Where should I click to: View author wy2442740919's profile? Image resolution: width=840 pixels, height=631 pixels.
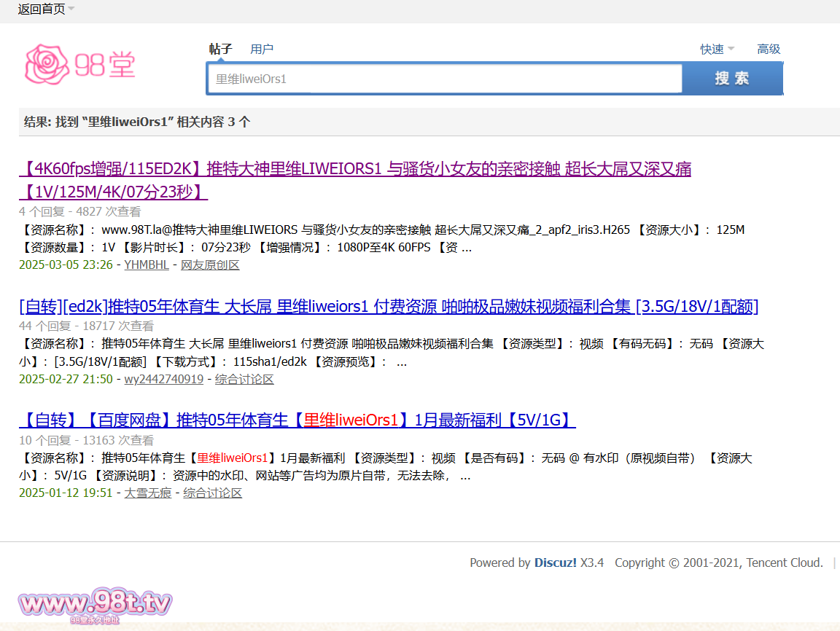[x=163, y=379]
